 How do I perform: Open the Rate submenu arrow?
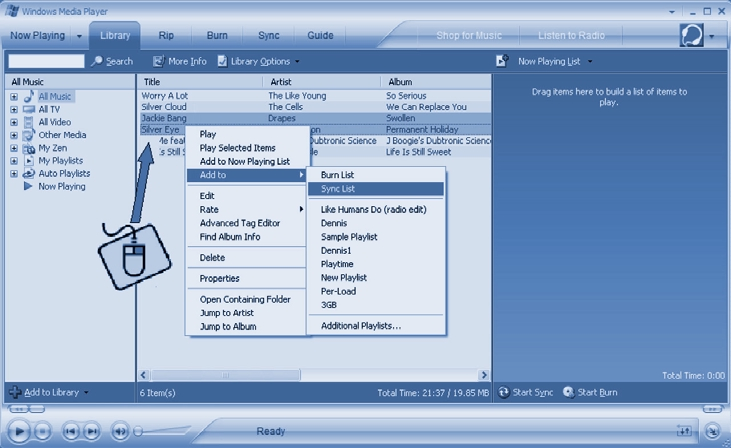(301, 209)
